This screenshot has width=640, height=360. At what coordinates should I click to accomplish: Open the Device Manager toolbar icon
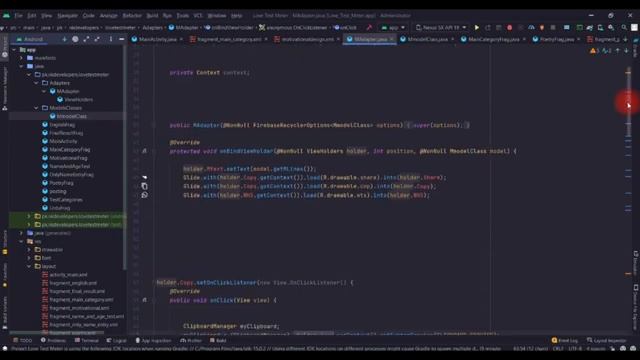[x=600, y=28]
